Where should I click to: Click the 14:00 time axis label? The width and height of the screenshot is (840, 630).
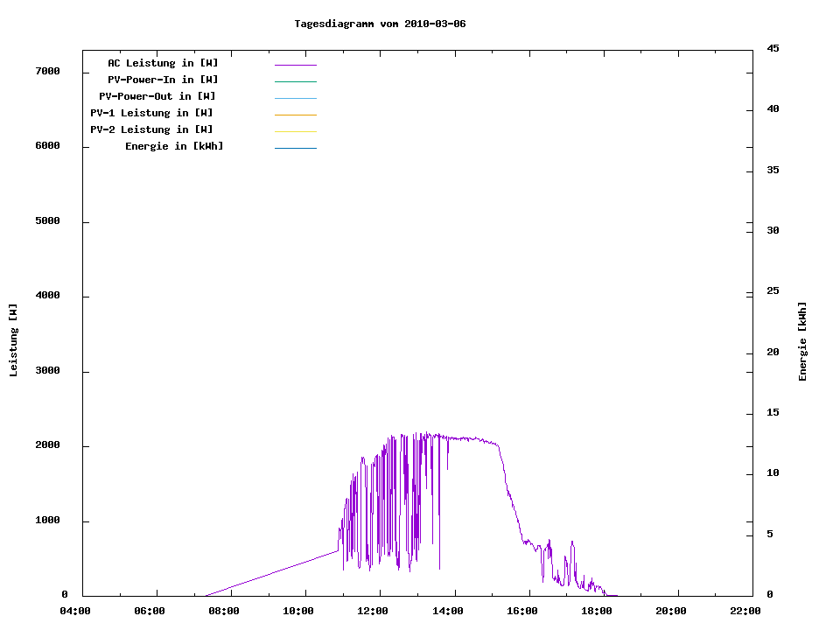447,611
